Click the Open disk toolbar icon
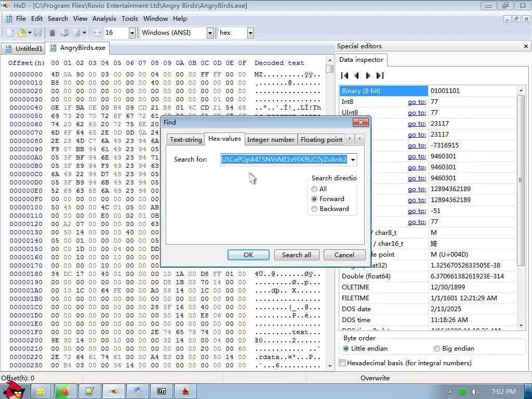Screen dimensions: 532x399 [64, 33]
